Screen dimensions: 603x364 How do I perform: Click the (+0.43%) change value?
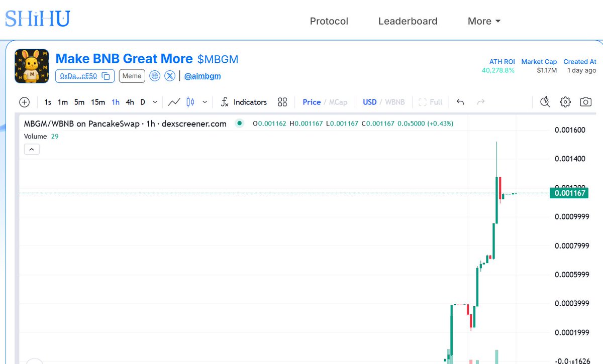click(440, 124)
